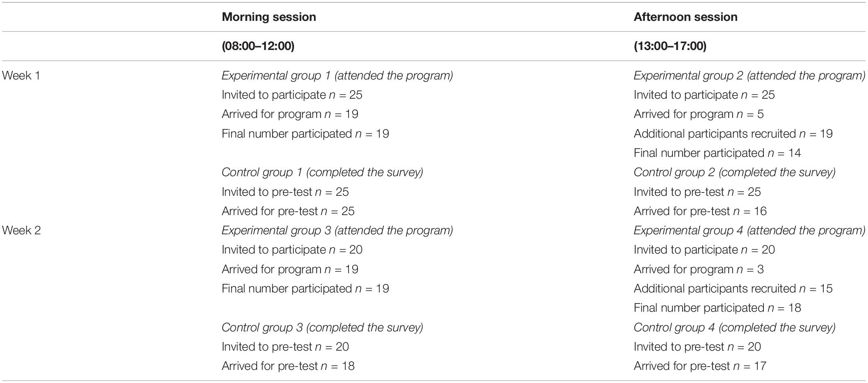Select Experimental group 3 heading text
Image resolution: width=868 pixels, height=383 pixels.
click(337, 231)
